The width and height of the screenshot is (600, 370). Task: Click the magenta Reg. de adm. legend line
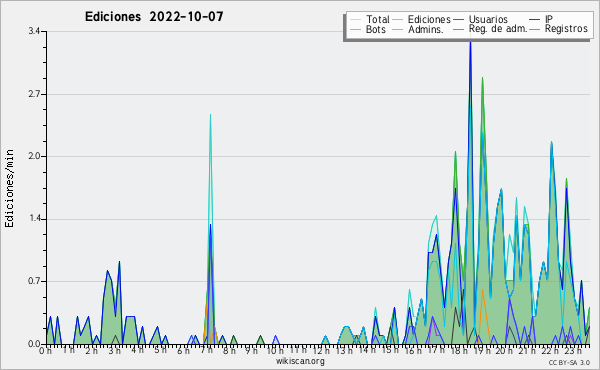[458, 29]
